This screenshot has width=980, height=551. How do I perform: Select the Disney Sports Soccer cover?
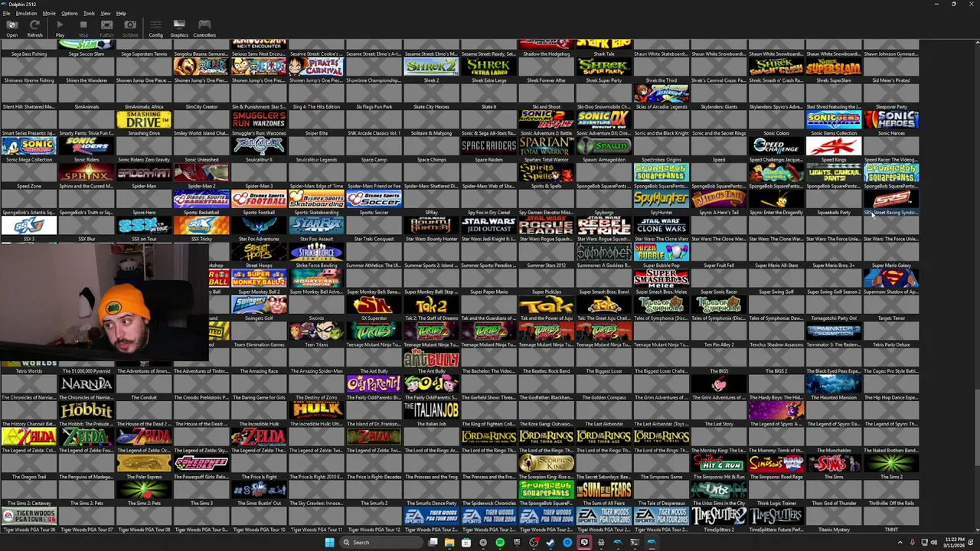[374, 199]
